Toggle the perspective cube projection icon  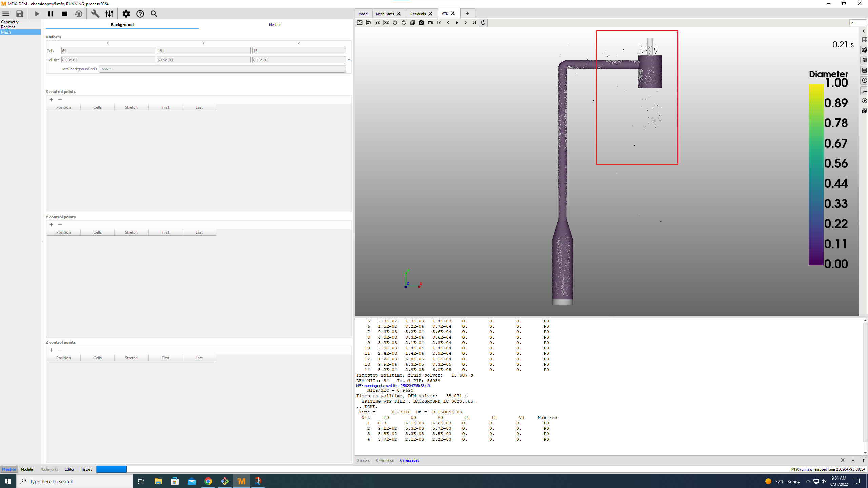413,23
